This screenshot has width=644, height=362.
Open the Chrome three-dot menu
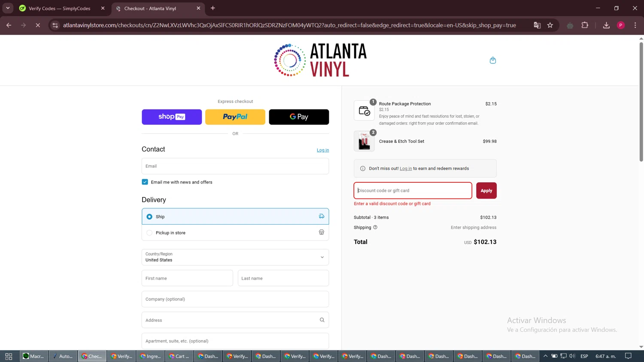pos(635,25)
